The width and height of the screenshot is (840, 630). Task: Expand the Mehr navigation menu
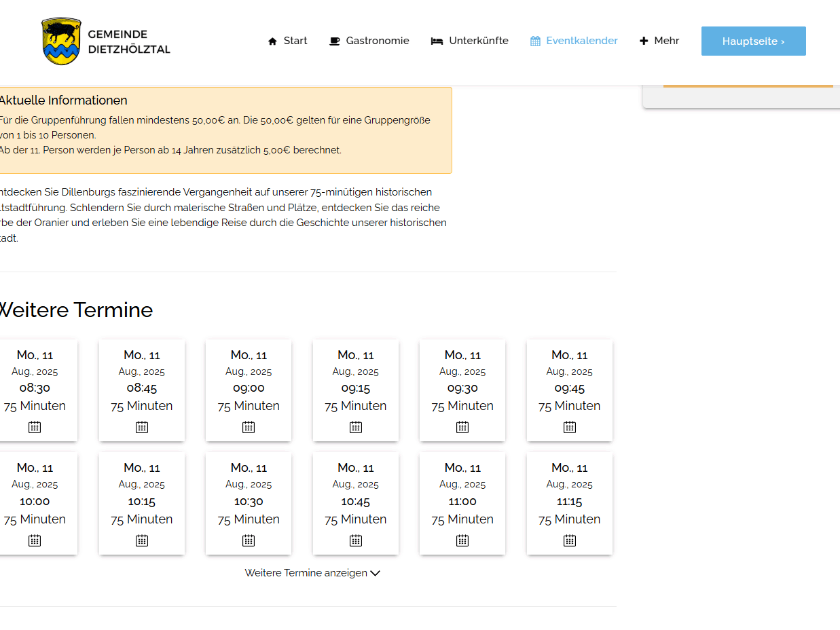659,41
